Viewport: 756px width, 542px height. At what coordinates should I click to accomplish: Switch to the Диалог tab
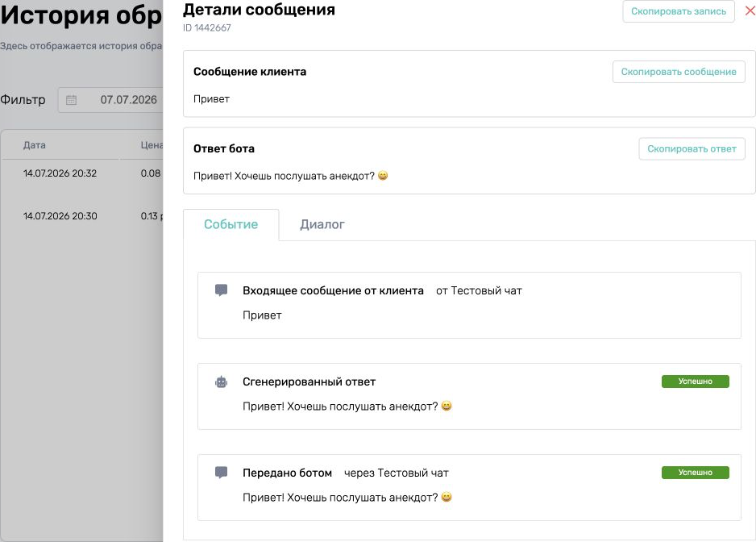pos(322,224)
